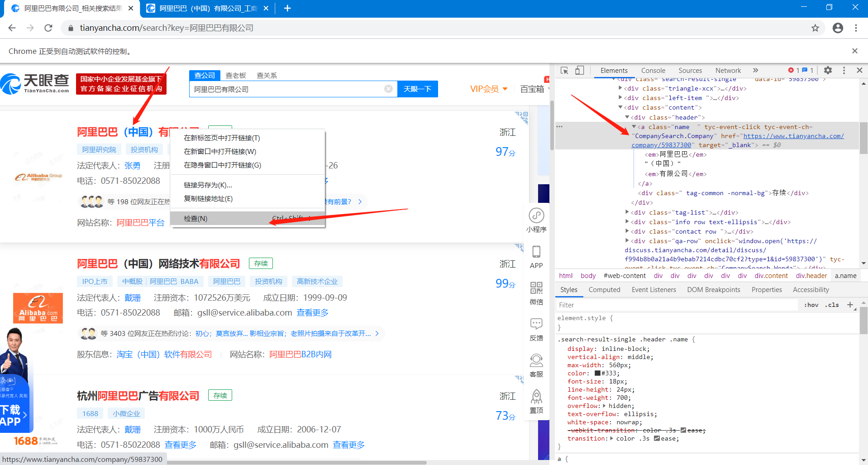
Task: Select 检查(N) in the context menu
Action: (248, 218)
